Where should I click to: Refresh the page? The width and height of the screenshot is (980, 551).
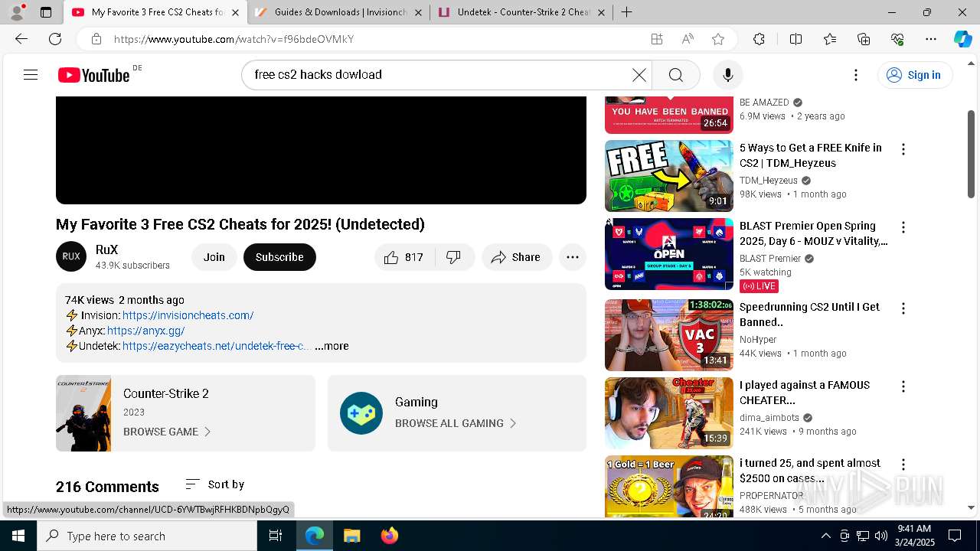(55, 39)
